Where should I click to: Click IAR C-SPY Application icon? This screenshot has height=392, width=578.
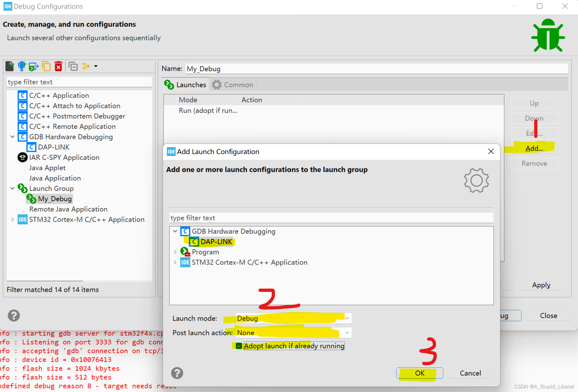tap(23, 158)
